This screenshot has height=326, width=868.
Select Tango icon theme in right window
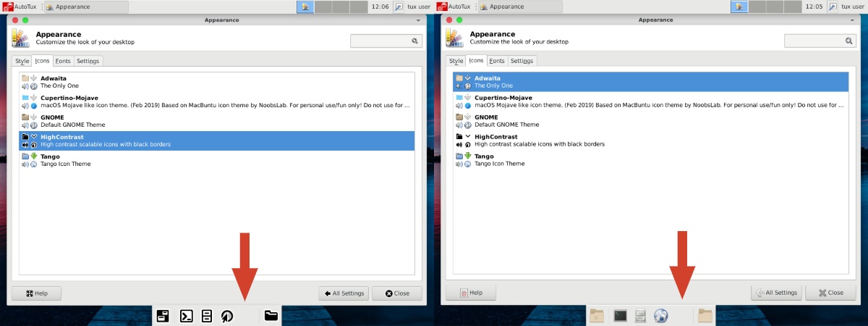[x=651, y=160]
